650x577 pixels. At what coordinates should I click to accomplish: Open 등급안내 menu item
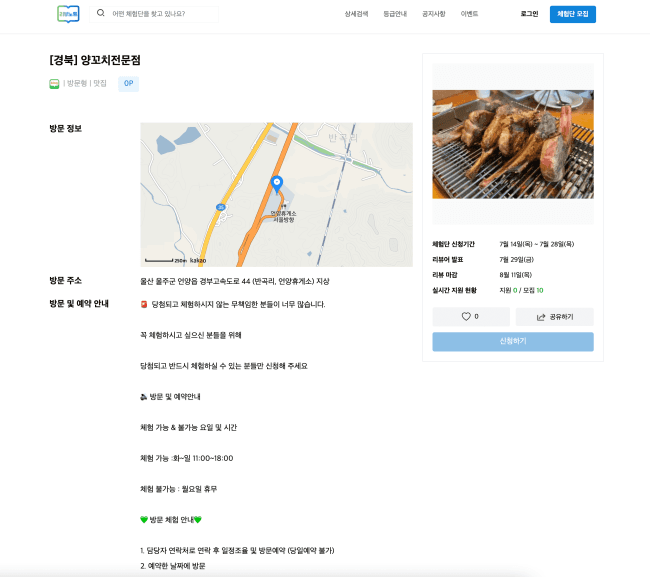(395, 14)
